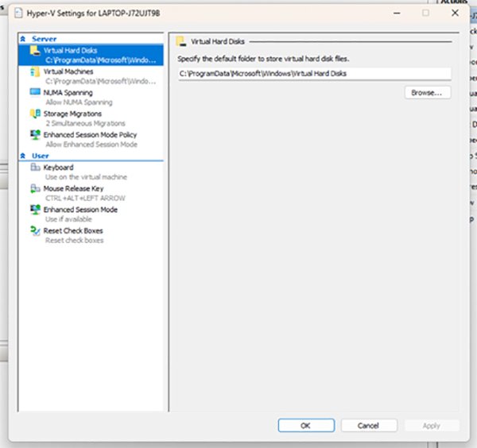Image resolution: width=477 pixels, height=448 pixels.
Task: Click the Enhanced Session Mode Policy icon
Action: click(x=34, y=135)
